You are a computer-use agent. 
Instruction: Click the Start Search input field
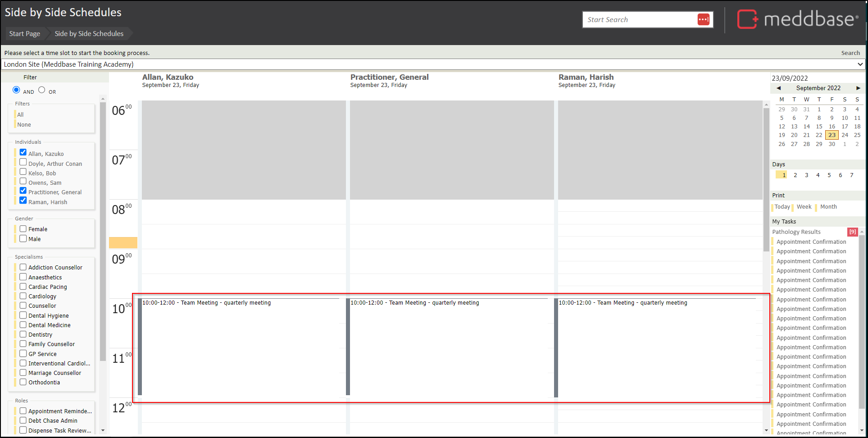(640, 20)
